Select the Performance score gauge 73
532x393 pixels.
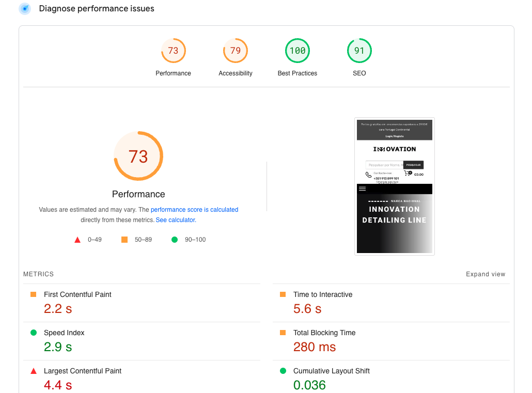(x=173, y=51)
